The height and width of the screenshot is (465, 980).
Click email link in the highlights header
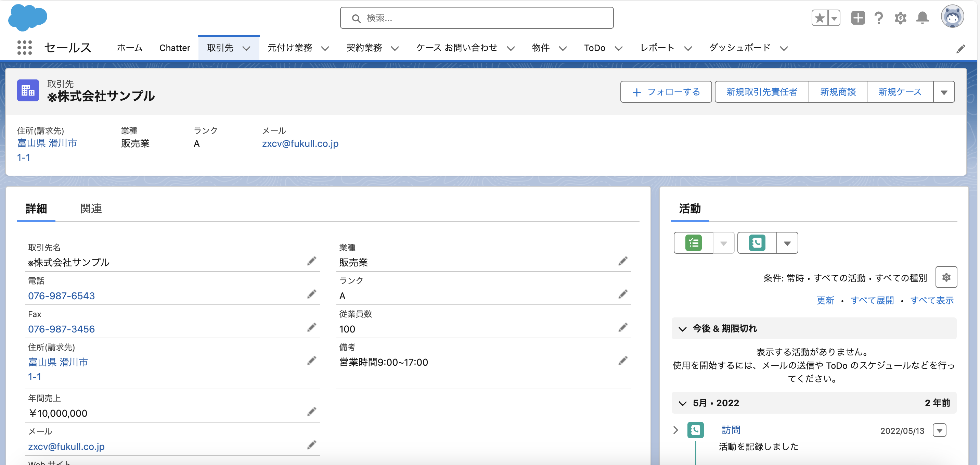tap(300, 143)
